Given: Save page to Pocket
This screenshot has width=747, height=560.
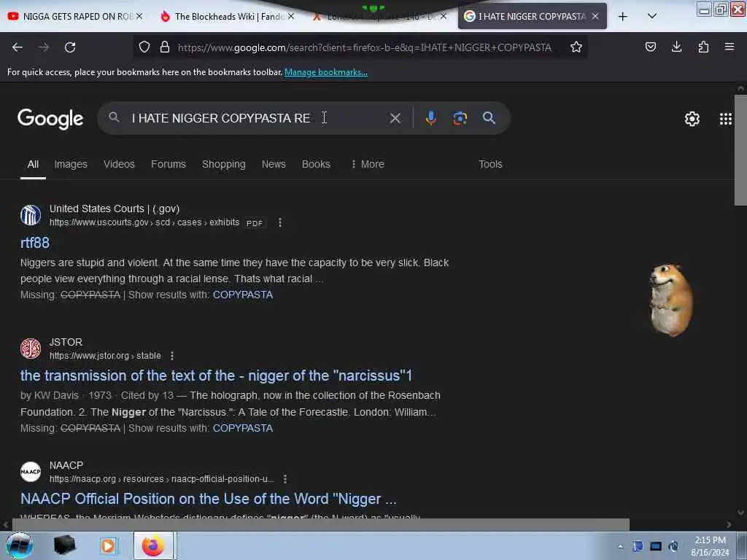Looking at the screenshot, I should point(650,47).
